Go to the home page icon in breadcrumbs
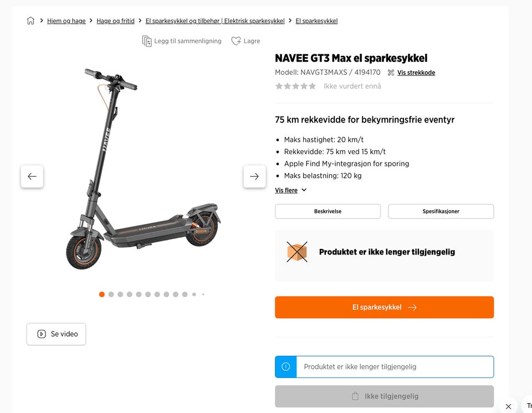Screen dimensions: 532x413 coord(30,21)
